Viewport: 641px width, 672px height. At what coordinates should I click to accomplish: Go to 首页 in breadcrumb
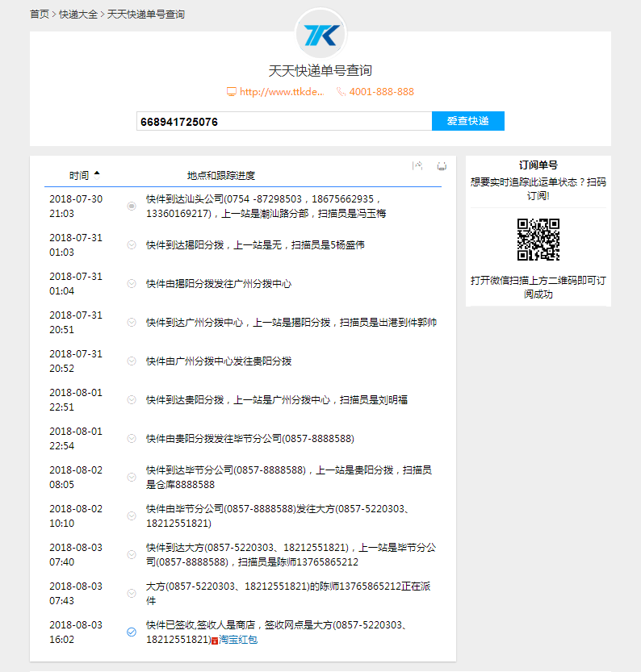coord(40,15)
